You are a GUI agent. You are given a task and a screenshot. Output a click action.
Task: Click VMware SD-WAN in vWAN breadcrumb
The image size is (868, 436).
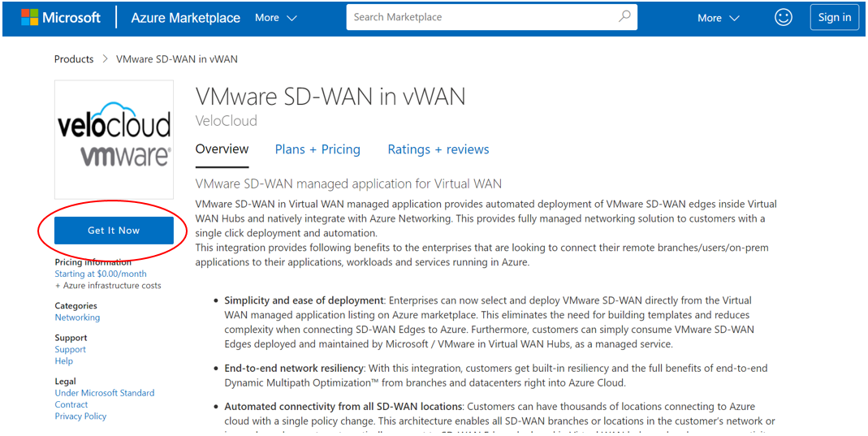[x=176, y=59]
